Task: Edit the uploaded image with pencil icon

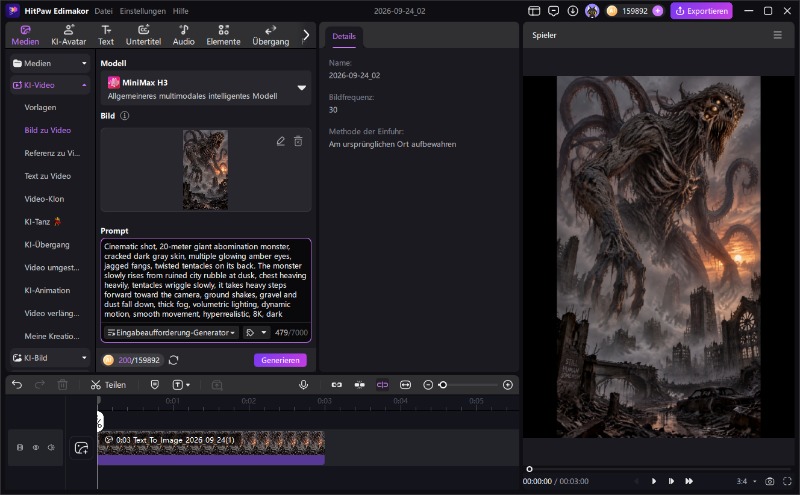Action: click(x=281, y=141)
